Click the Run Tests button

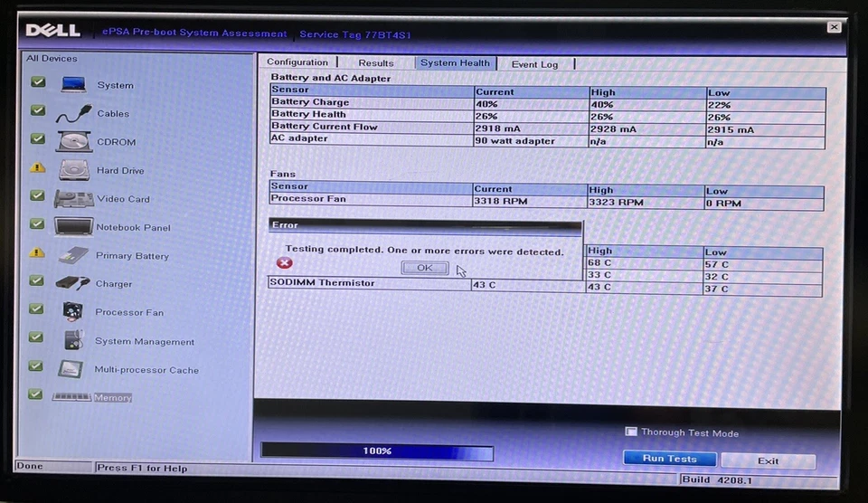pyautogui.click(x=670, y=459)
